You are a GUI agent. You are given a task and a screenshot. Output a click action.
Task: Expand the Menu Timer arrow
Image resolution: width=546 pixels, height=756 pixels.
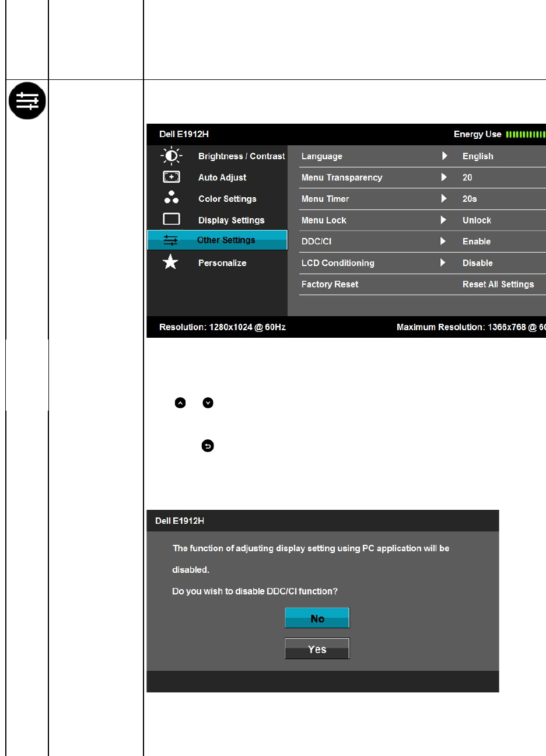(444, 198)
